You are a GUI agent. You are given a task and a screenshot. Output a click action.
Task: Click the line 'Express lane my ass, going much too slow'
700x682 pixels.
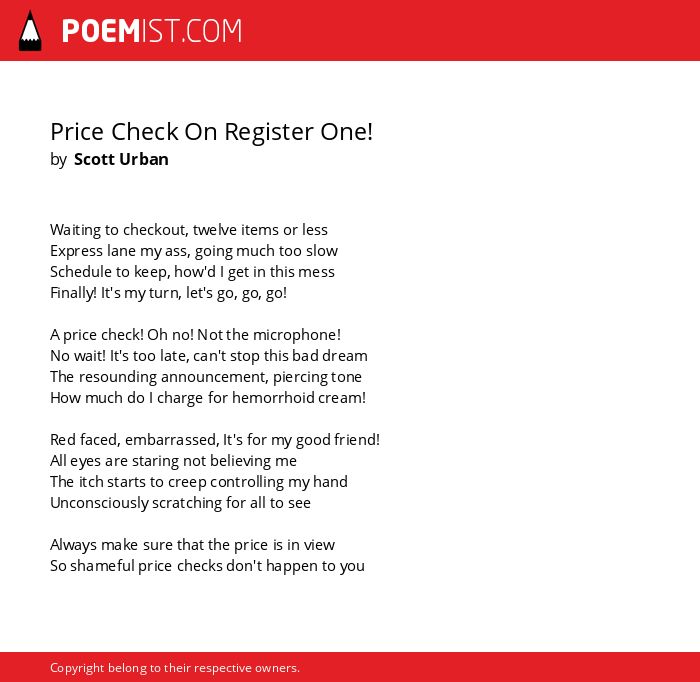194,251
